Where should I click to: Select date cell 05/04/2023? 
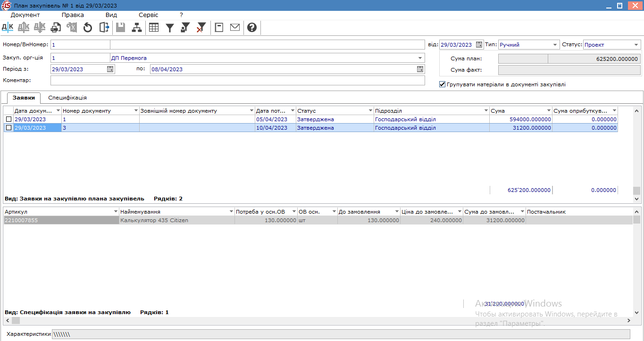click(x=275, y=119)
